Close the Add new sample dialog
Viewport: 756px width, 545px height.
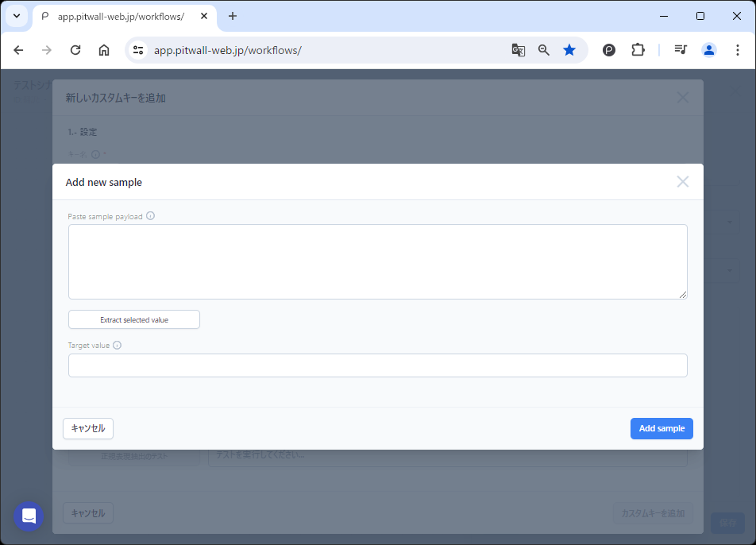point(682,182)
